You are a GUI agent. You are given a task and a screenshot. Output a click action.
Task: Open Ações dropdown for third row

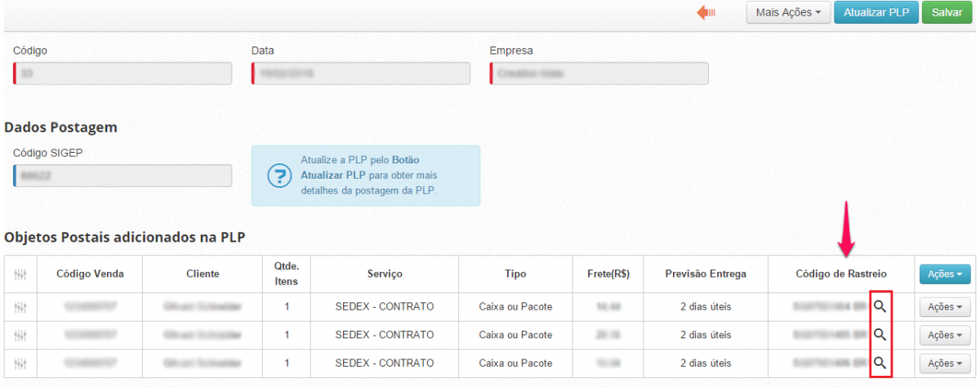coord(945,363)
